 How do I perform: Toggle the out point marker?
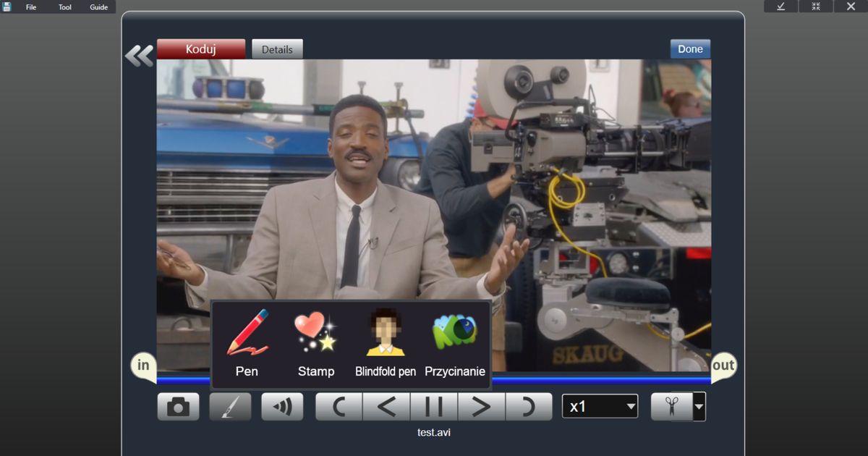(723, 366)
